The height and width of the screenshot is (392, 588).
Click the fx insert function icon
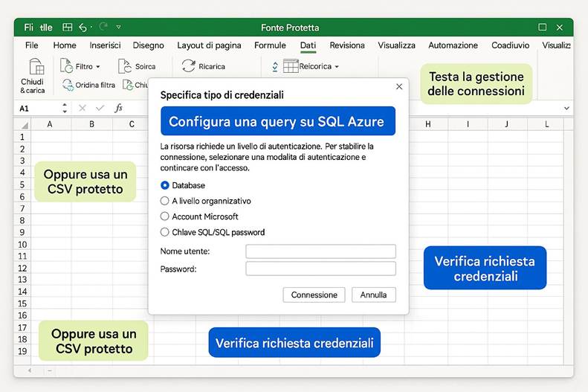coord(118,108)
